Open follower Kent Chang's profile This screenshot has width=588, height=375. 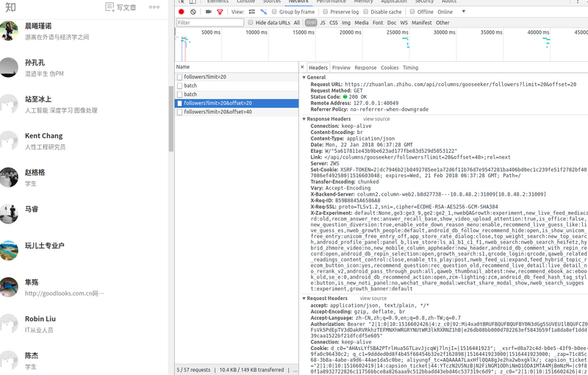click(44, 136)
